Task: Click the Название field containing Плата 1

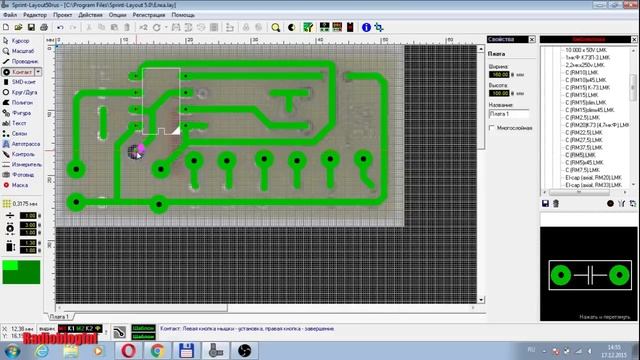Action: 509,114
